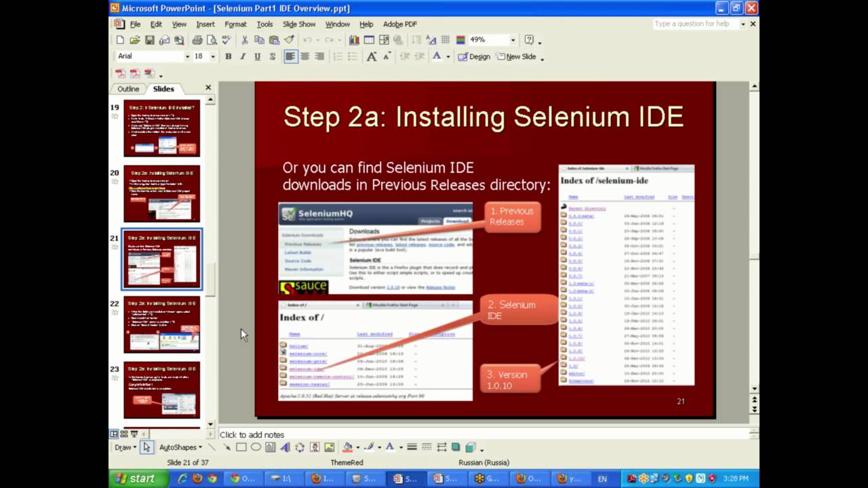Screen dimensions: 868x488
Task: Open the Insert menu
Action: 205,24
